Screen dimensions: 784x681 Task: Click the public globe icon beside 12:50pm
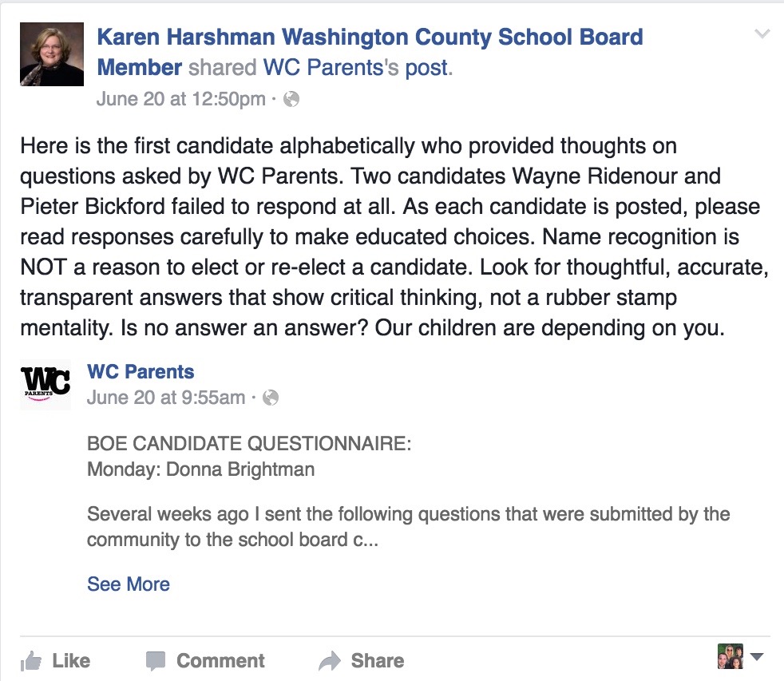[x=291, y=99]
